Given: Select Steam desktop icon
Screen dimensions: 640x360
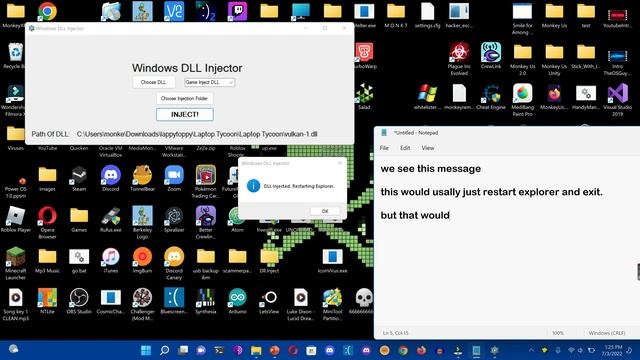Looking at the screenshot, I should tap(79, 179).
